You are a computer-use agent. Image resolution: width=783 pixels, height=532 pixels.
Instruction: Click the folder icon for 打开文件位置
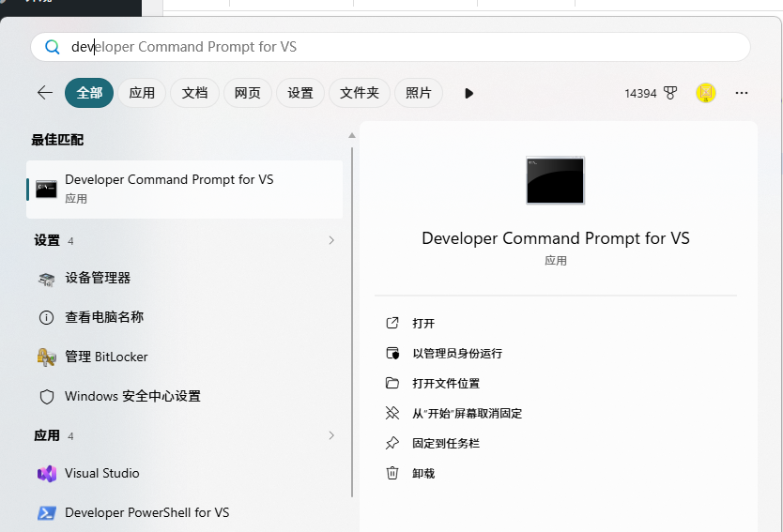point(392,383)
